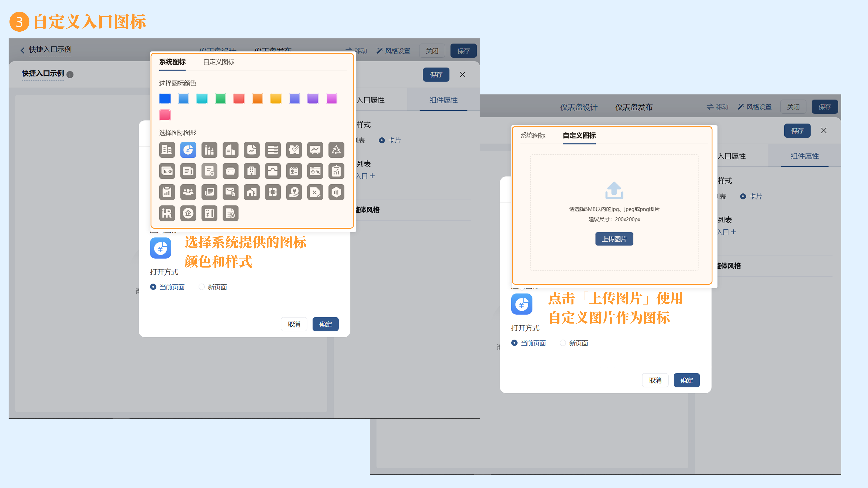Image resolution: width=868 pixels, height=488 pixels.
Task: Open the 系统图标 tab in the left icon popup
Action: click(x=172, y=62)
